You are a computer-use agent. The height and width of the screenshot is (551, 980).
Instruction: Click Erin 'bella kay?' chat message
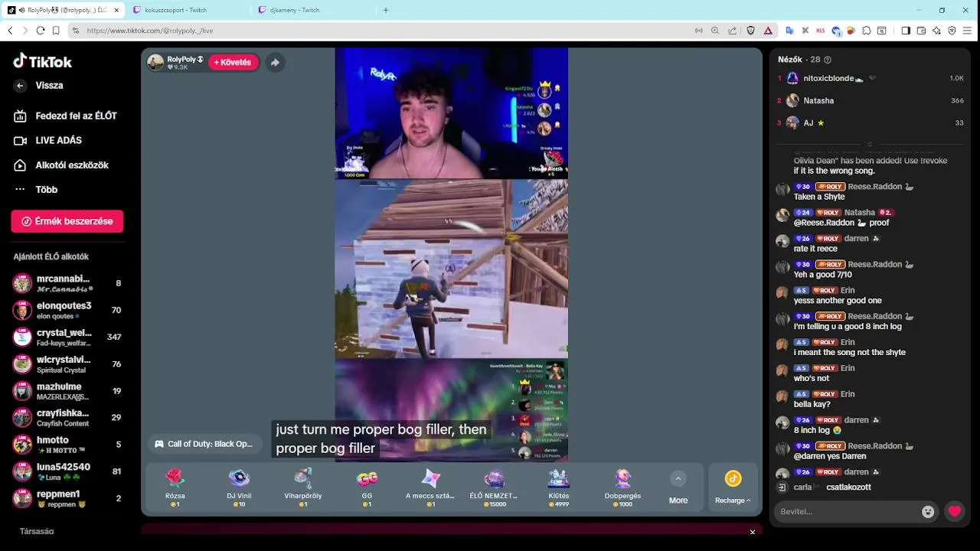point(812,404)
